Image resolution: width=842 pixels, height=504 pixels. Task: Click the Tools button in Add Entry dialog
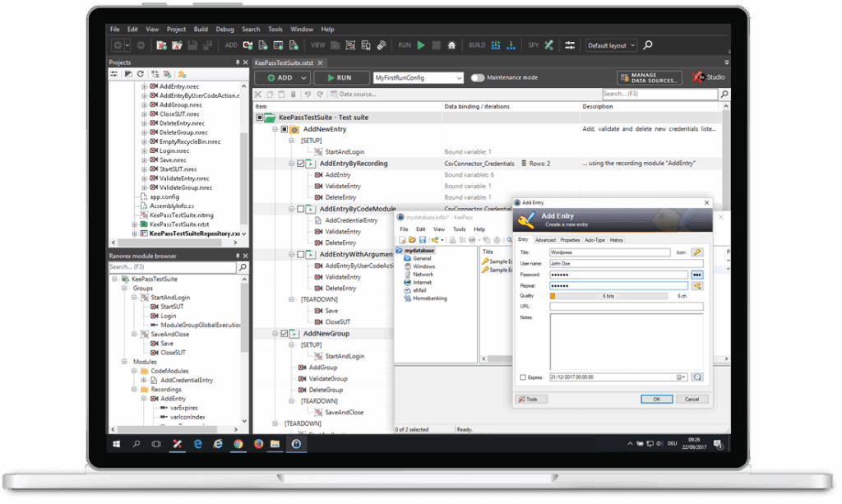pyautogui.click(x=532, y=400)
